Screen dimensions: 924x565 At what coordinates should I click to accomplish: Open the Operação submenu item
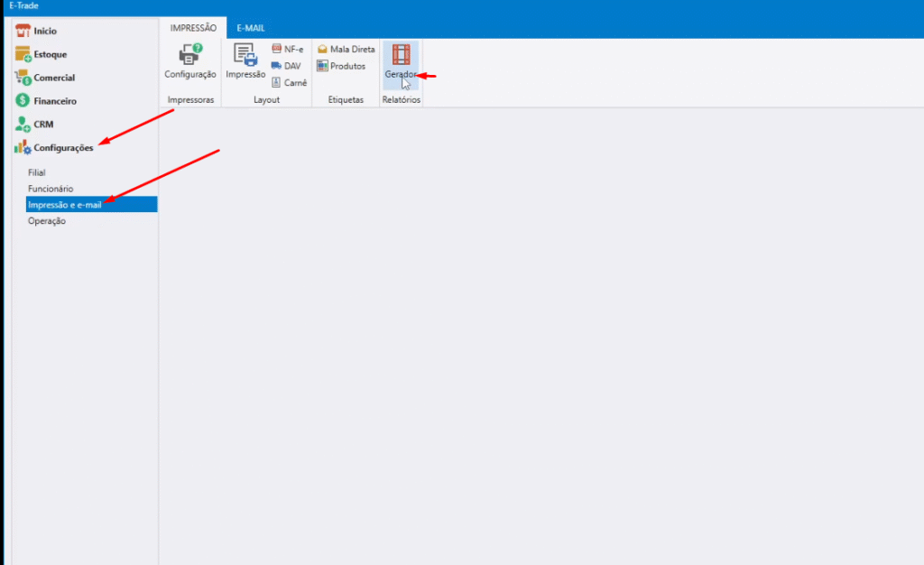(47, 221)
